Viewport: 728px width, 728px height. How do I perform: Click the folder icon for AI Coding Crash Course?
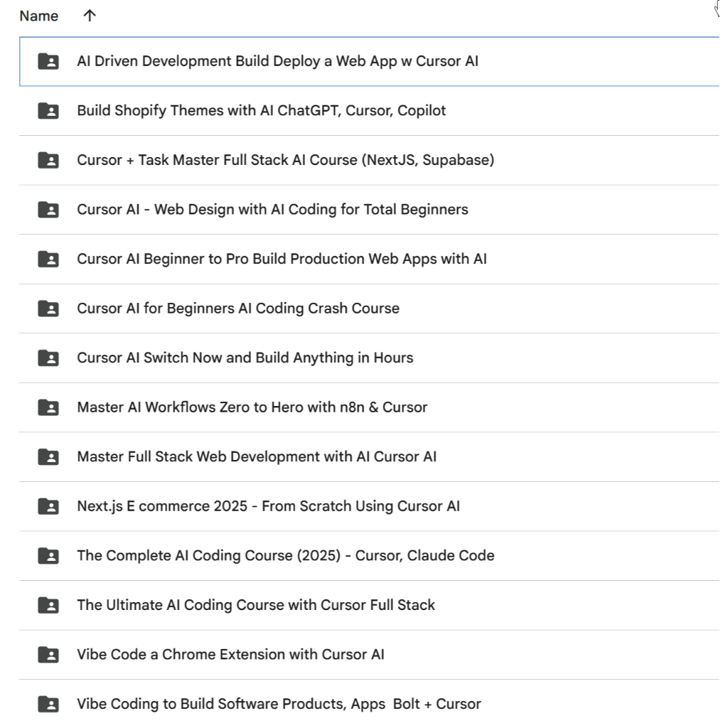(48, 308)
